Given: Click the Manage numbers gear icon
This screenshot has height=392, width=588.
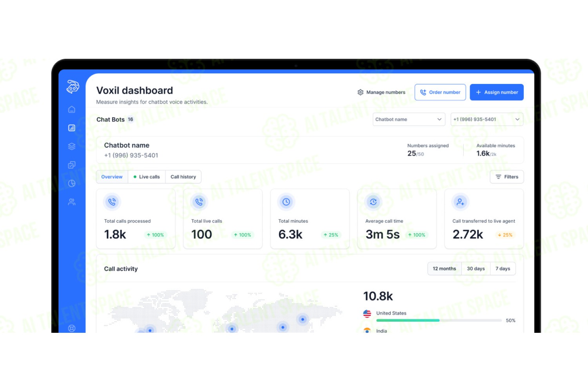Looking at the screenshot, I should [x=360, y=92].
